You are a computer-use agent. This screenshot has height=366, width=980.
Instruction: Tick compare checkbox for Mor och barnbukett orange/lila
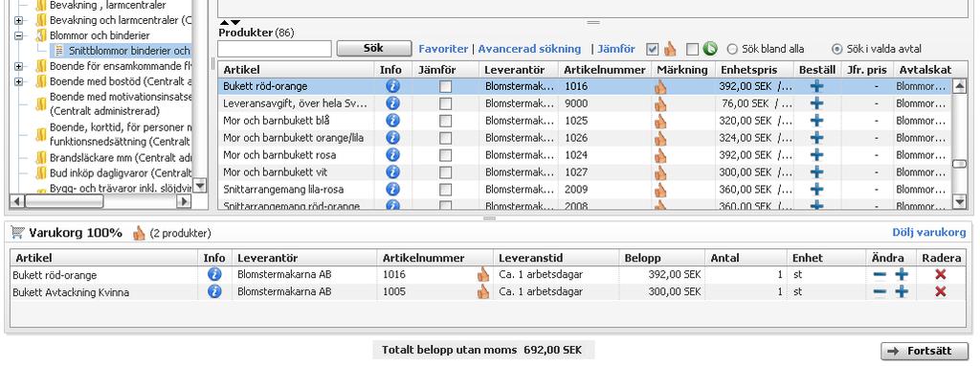tap(445, 138)
